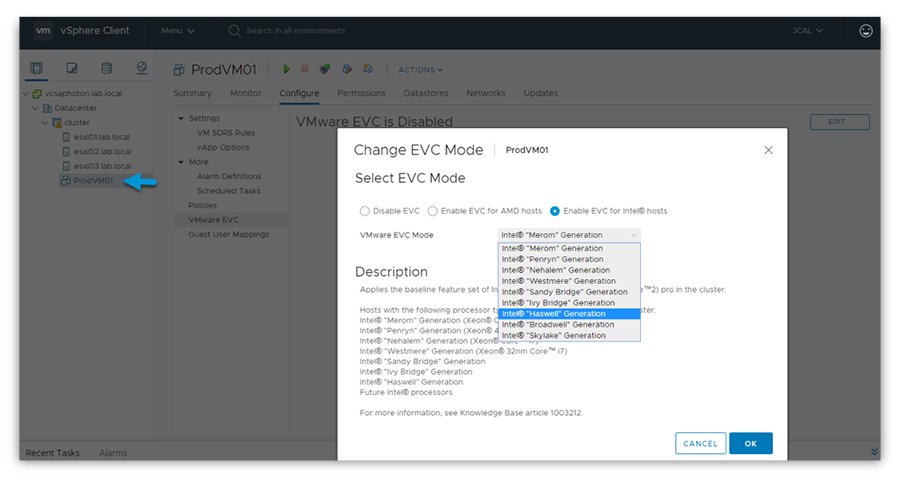The image size is (900, 479).
Task: Open the ACTIONS dropdown menu
Action: coord(421,70)
